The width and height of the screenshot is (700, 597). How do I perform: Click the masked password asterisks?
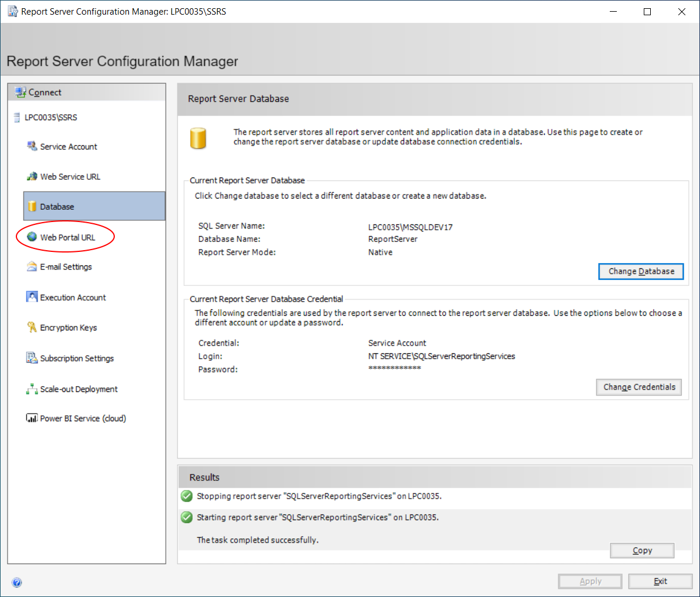pos(395,369)
